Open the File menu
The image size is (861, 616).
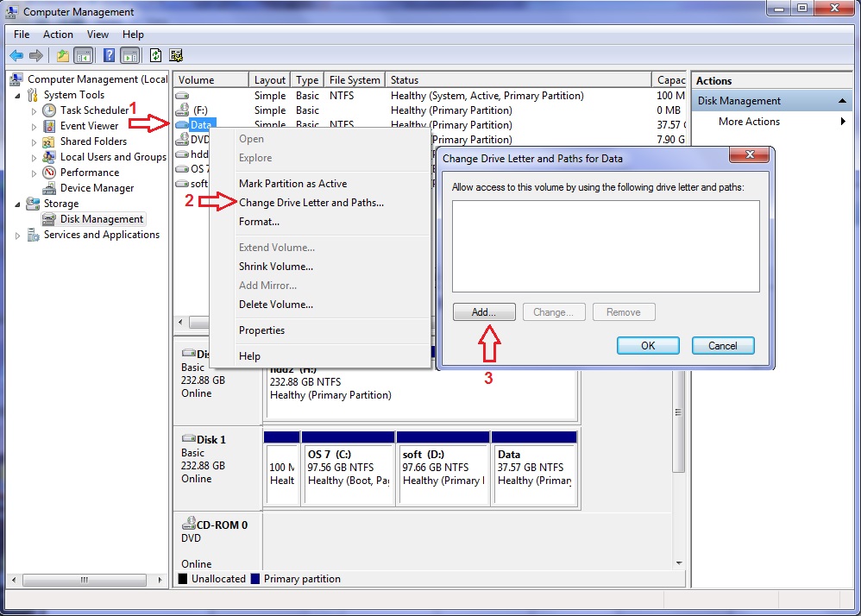click(22, 34)
